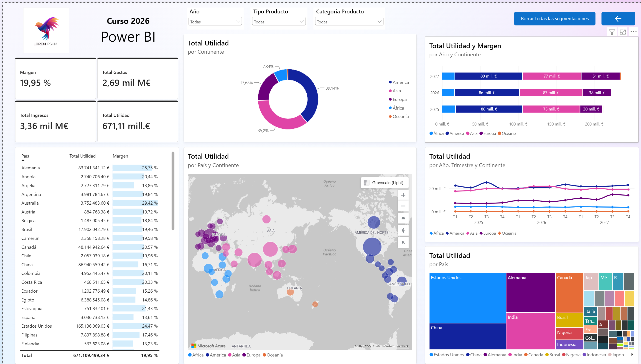This screenshot has width=641, height=364.
Task: Activate the map selection arrow tool
Action: tap(403, 242)
